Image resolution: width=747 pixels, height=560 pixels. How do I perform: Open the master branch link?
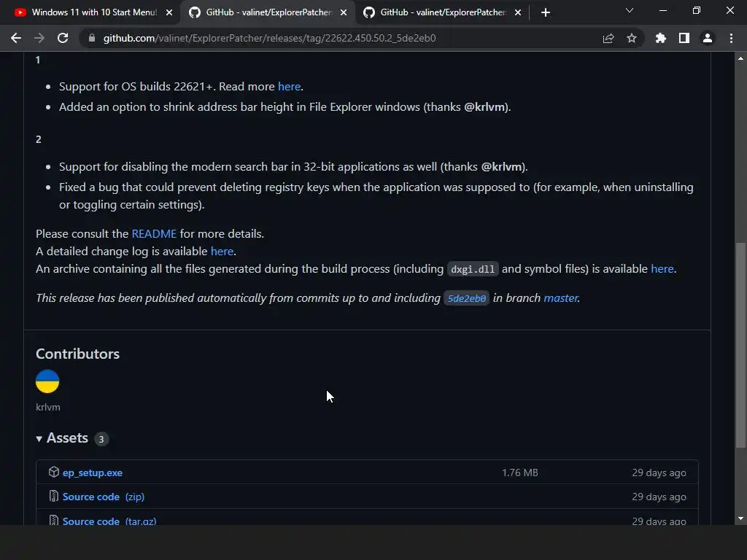click(561, 298)
